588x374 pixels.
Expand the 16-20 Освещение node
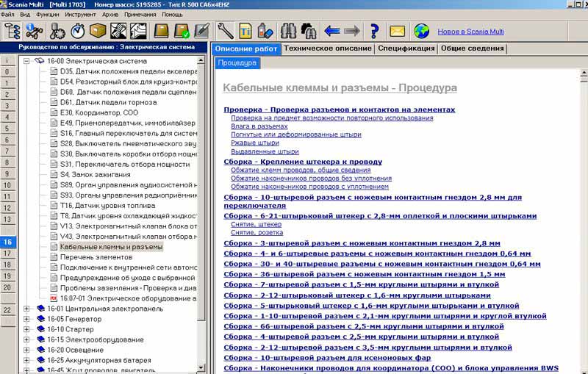click(26, 350)
